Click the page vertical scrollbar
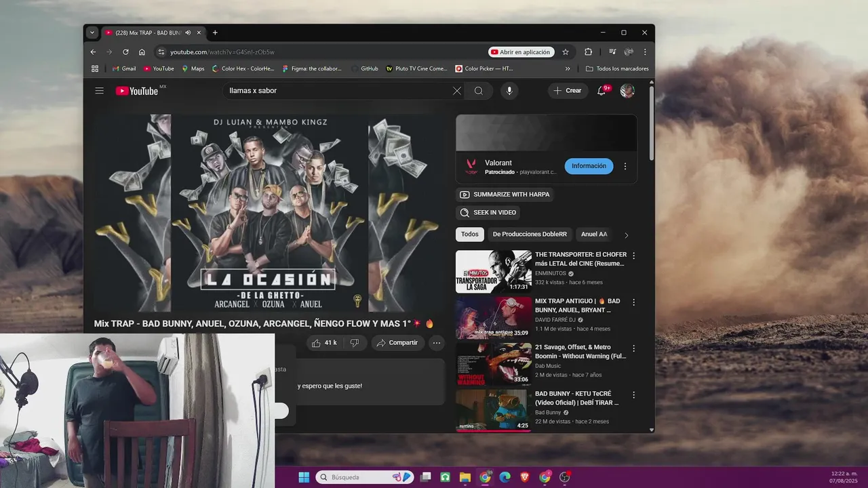 coord(652,122)
